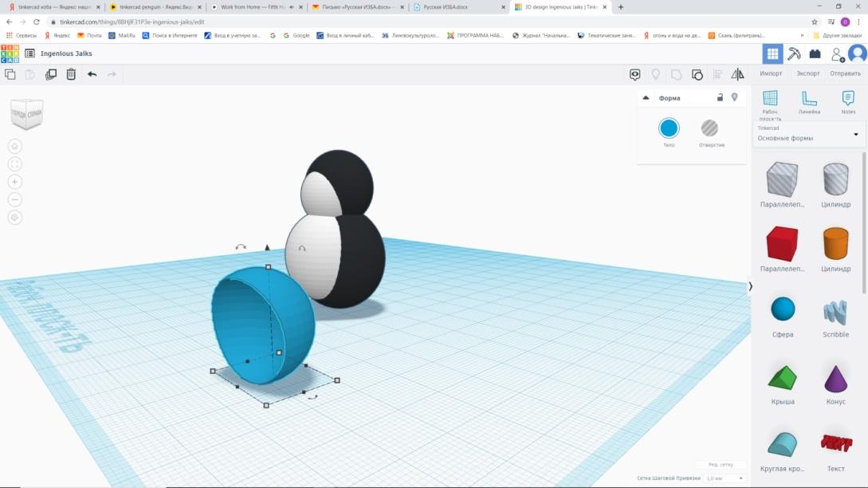Screen dimensions: 868x488
Task: Zoom out with the minus button
Action: pyautogui.click(x=15, y=199)
